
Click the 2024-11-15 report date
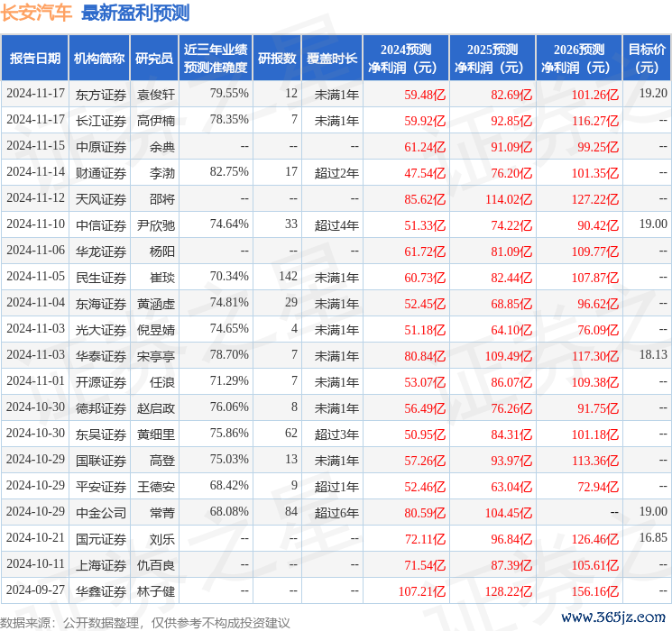click(x=35, y=146)
